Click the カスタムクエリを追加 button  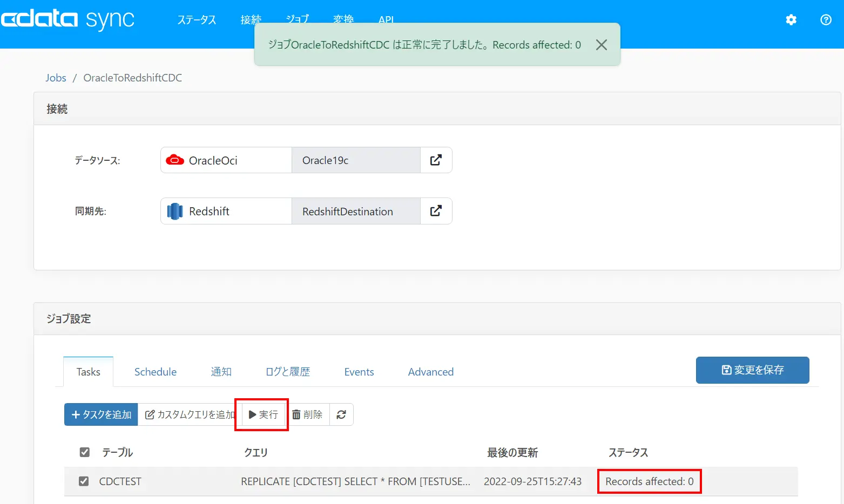pos(190,414)
